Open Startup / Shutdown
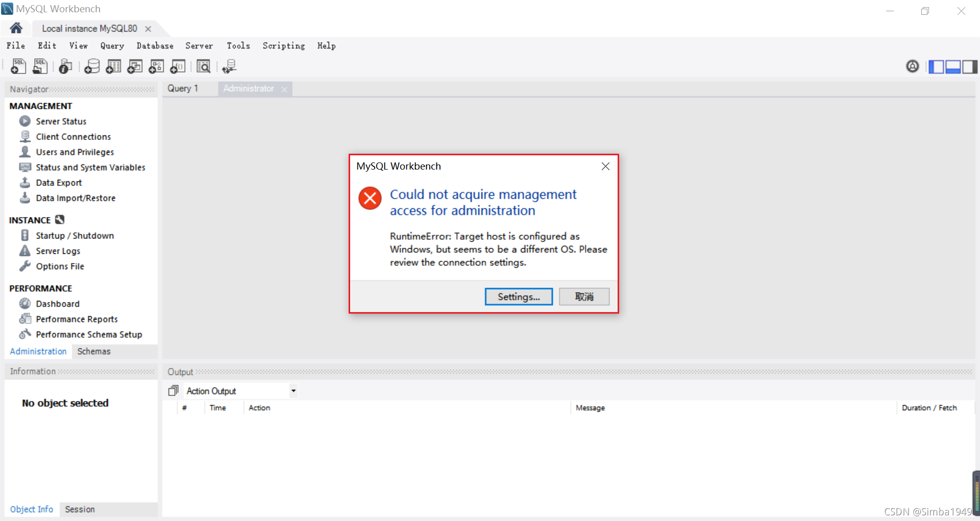 tap(75, 235)
